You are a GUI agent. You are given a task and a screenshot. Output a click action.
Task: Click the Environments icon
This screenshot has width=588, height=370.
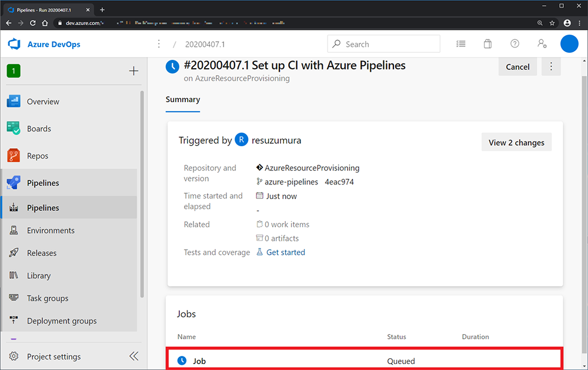(14, 230)
